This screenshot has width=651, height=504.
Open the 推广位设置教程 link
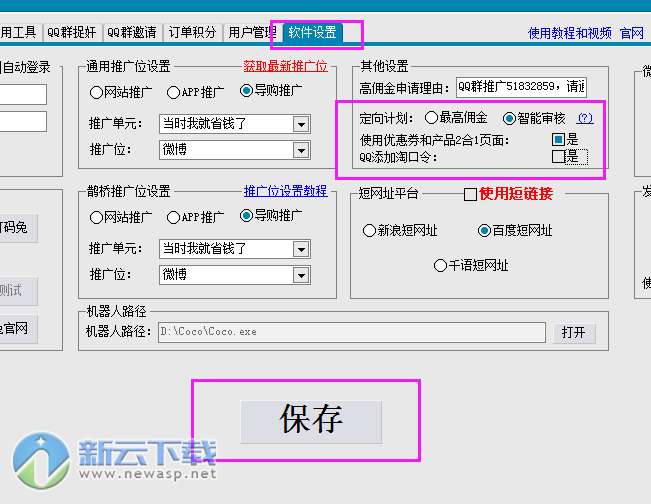[285, 191]
